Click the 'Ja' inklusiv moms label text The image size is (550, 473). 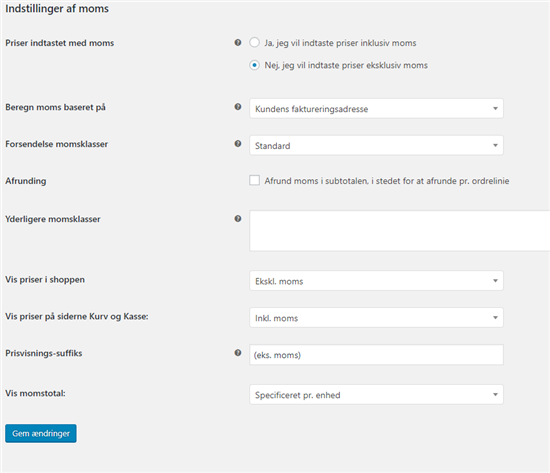pyautogui.click(x=340, y=43)
